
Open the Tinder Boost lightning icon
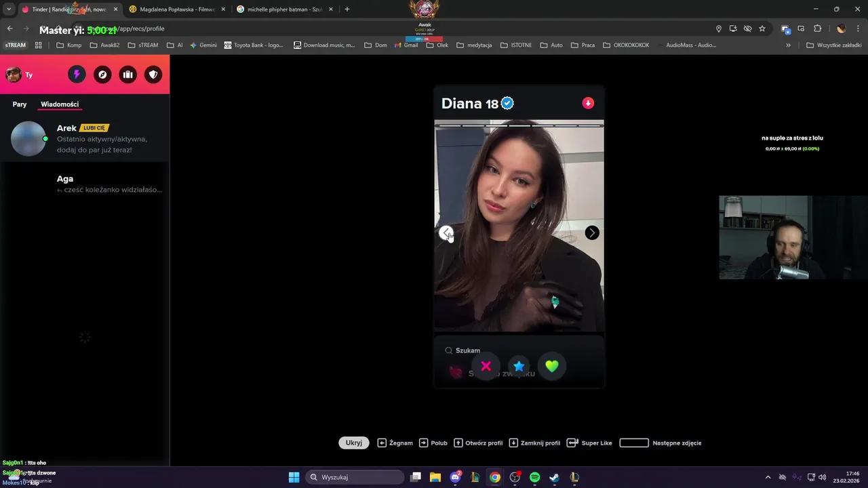(77, 75)
